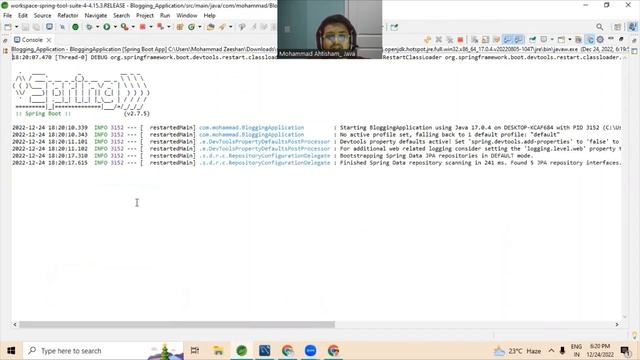
Task: Open Task View in Windows taskbar
Action: (x=195, y=351)
